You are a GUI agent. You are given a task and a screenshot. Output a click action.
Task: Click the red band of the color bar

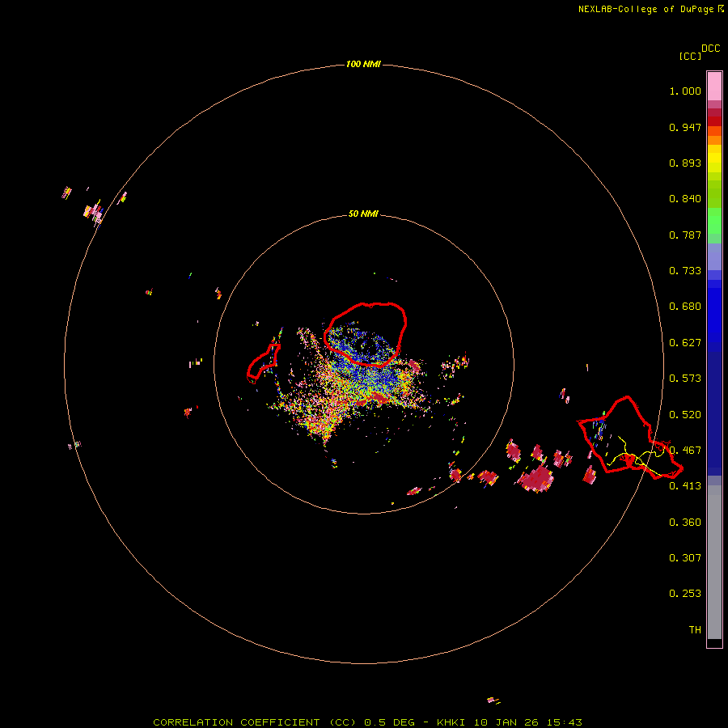pyautogui.click(x=714, y=121)
